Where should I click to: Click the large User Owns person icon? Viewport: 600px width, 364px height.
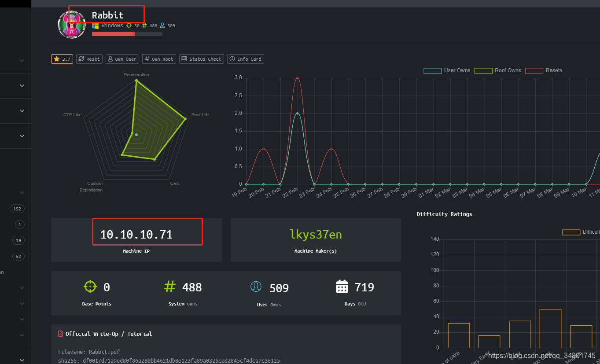256,287
